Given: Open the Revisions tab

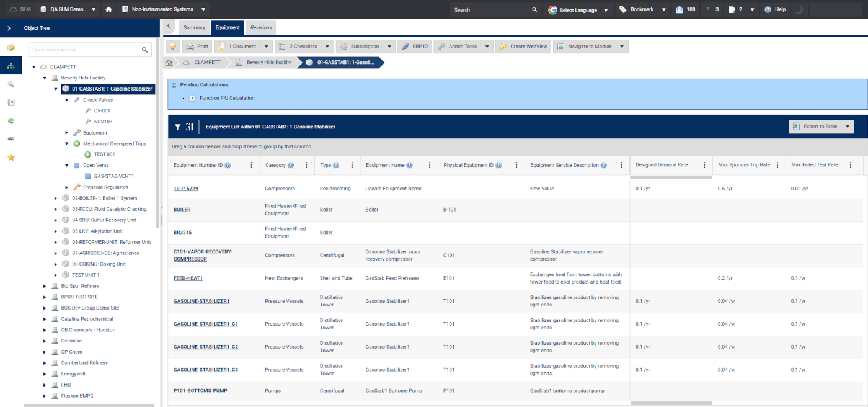Looking at the screenshot, I should tap(260, 27).
